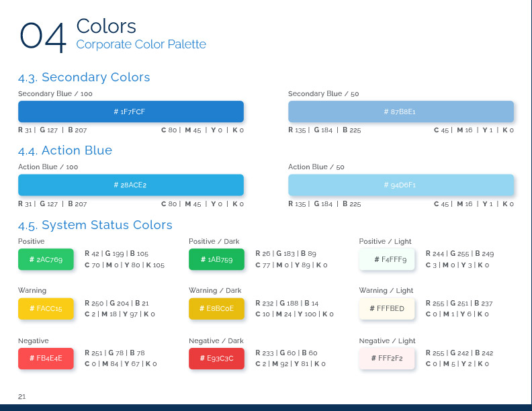Click the Negative red swatch #FB4E4E
Screen dimensions: 532x411
46,359
